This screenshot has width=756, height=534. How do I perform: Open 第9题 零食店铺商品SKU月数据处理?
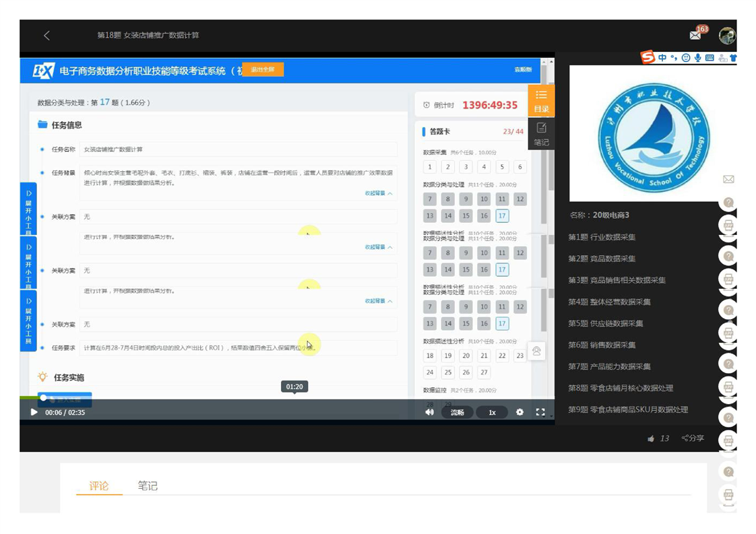[x=627, y=409]
